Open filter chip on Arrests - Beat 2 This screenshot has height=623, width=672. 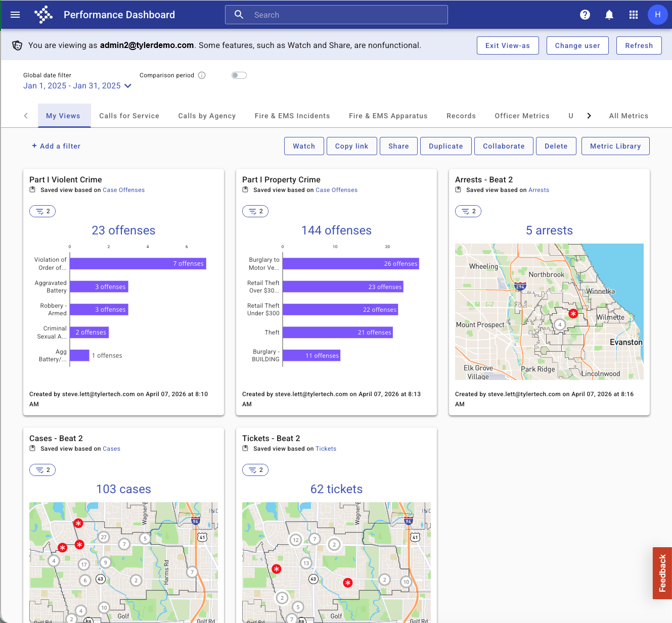tap(468, 211)
